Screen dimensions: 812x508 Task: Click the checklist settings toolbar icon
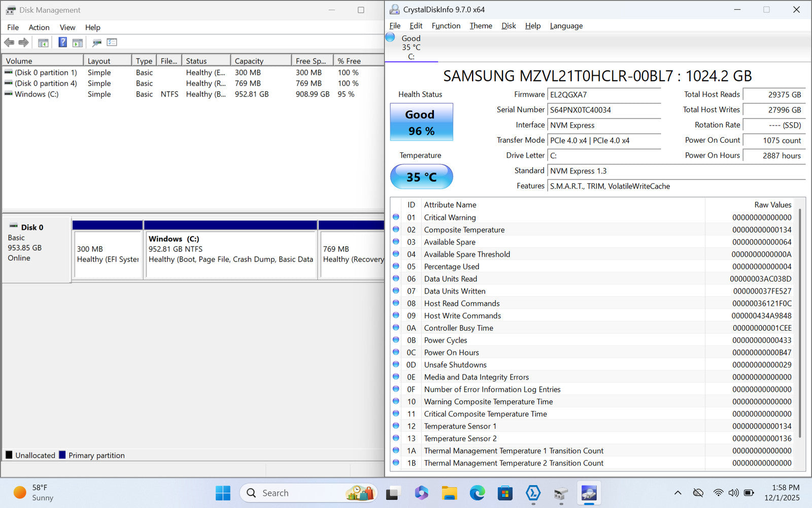tap(112, 43)
